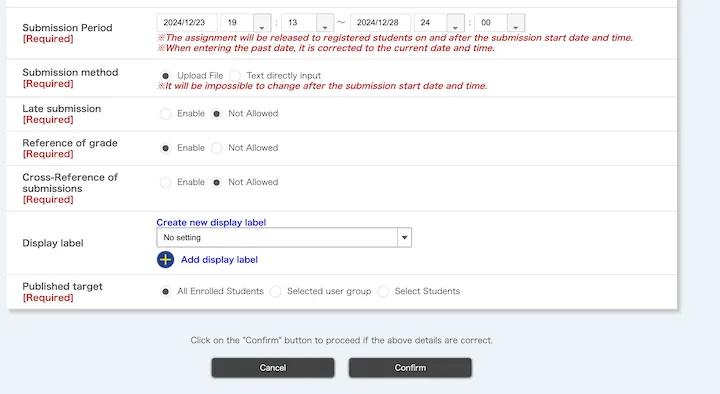720x394 pixels.
Task: Expand the Display label No setting dropdown
Action: [x=284, y=237]
